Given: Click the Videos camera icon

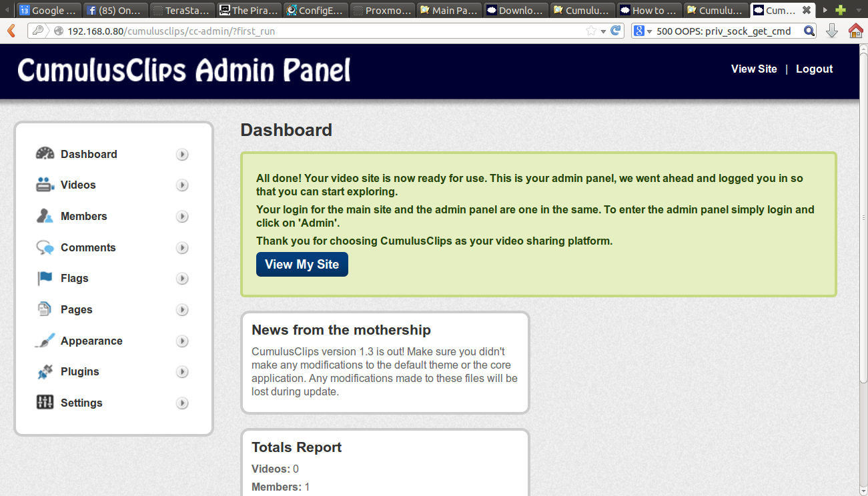Looking at the screenshot, I should click(45, 185).
